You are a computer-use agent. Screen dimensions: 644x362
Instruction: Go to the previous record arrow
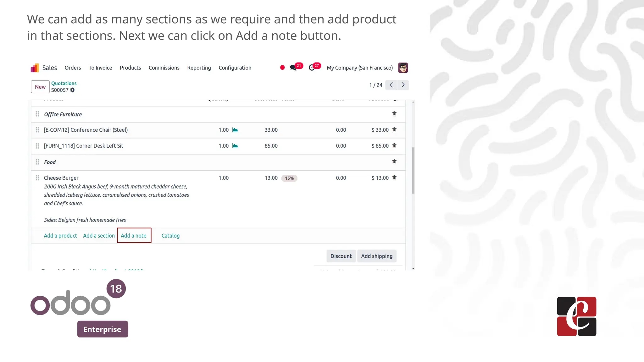point(391,85)
